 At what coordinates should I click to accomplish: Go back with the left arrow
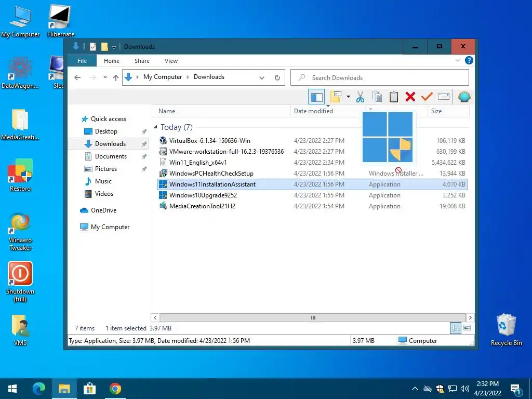(77, 77)
